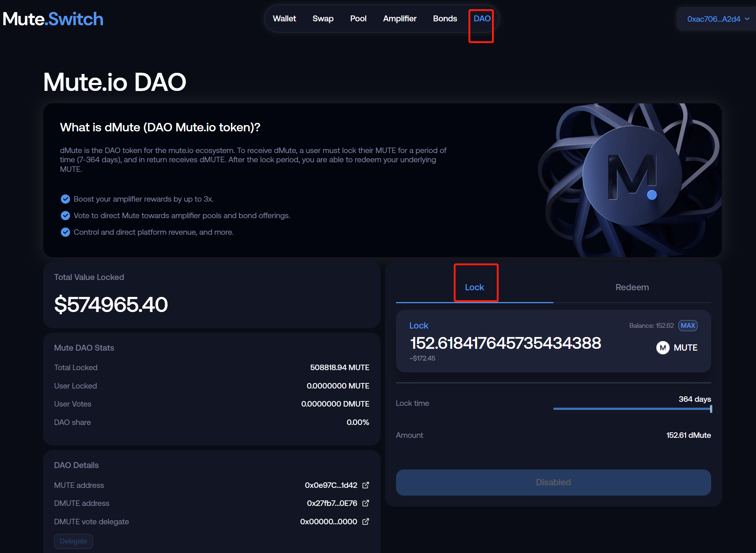Viewport: 756px width, 553px height.
Task: Go to the Swap page
Action: pos(323,18)
